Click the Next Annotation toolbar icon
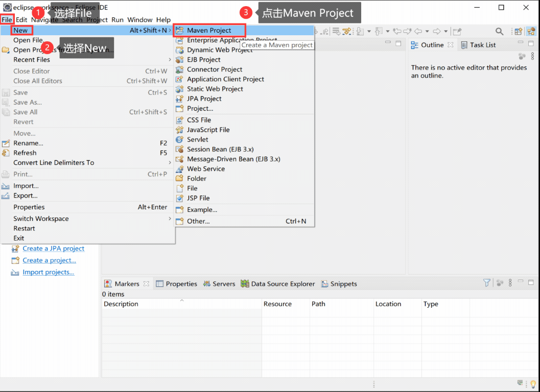 pos(360,31)
